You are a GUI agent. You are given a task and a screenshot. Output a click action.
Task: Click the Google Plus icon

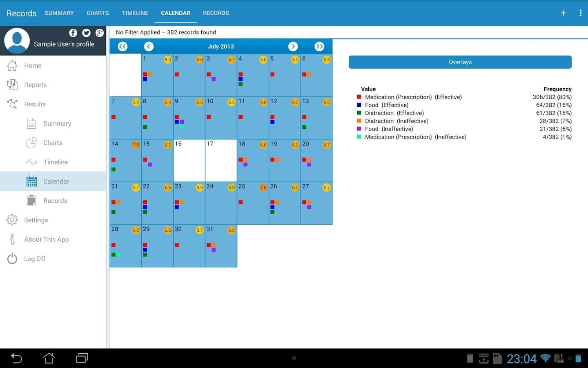click(x=100, y=33)
